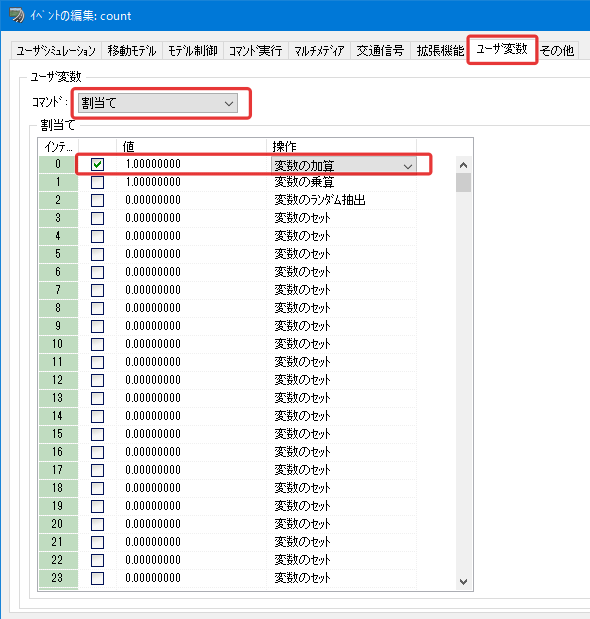Open the コマンド 割当て dropdown
Screen dimensions: 590x619
pos(158,103)
